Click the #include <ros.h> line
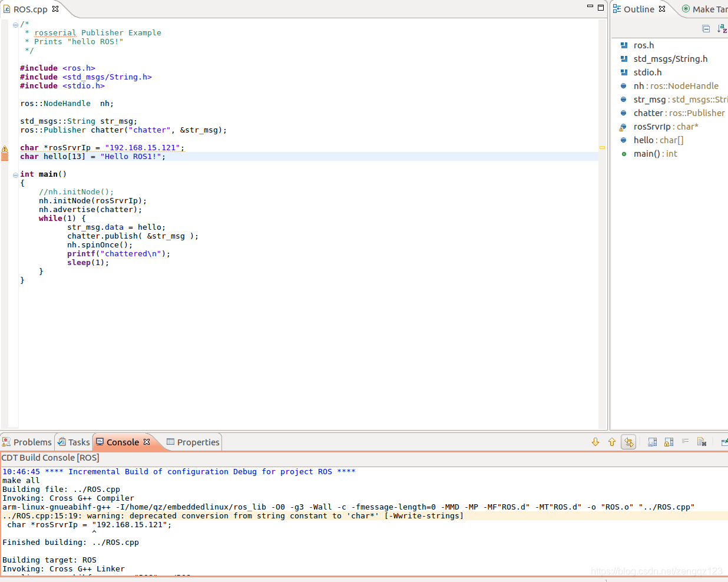 (58, 68)
